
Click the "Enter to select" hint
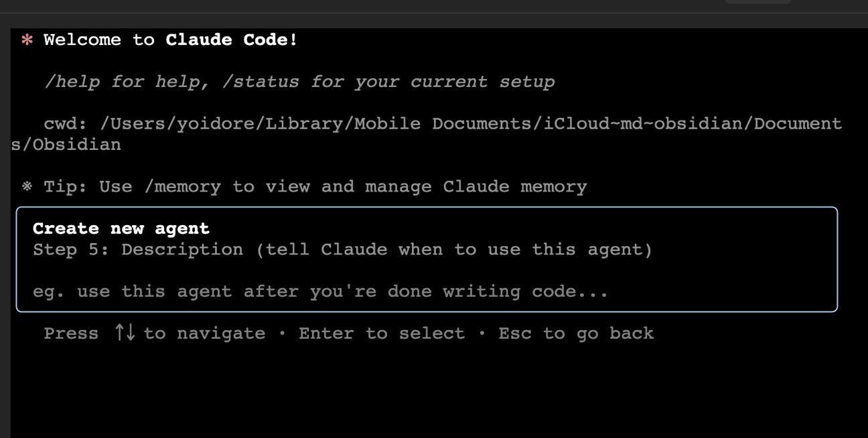point(382,334)
